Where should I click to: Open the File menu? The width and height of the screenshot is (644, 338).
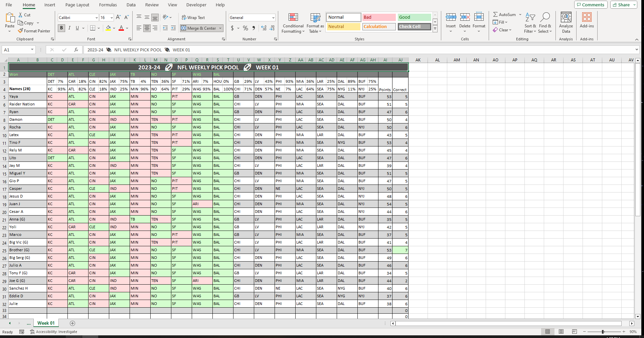pyautogui.click(x=9, y=5)
